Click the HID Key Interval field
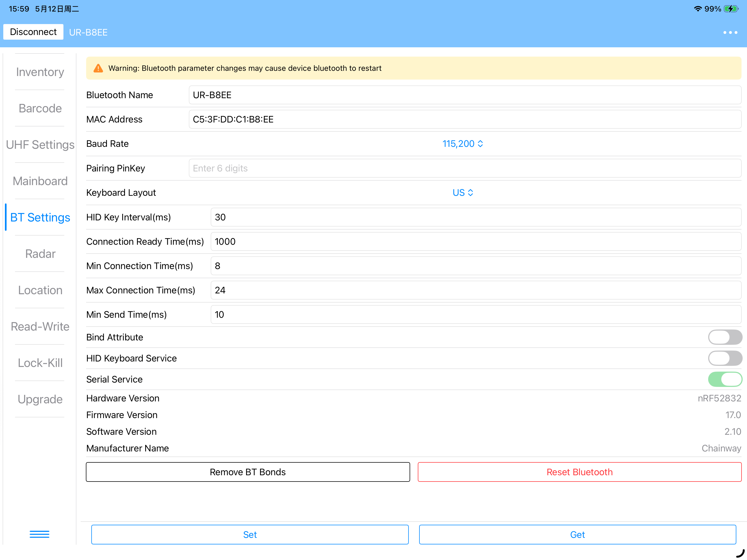The image size is (747, 560). 476,217
